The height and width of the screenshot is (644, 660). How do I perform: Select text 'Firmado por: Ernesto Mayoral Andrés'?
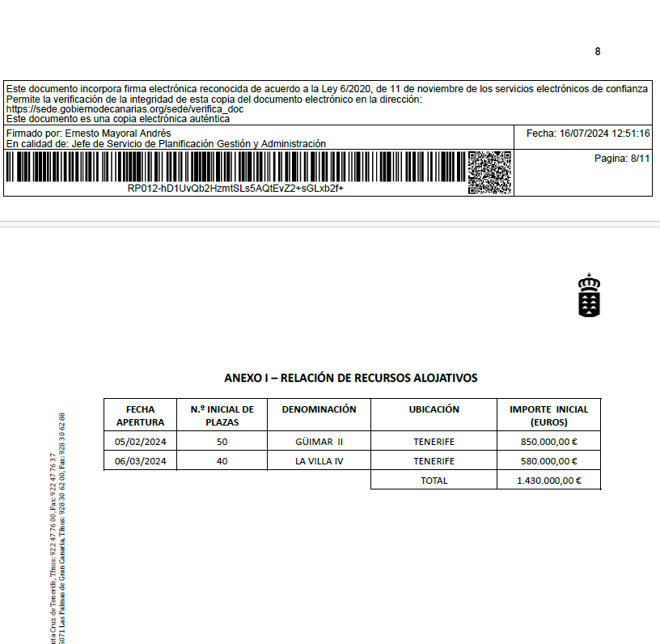[88, 133]
